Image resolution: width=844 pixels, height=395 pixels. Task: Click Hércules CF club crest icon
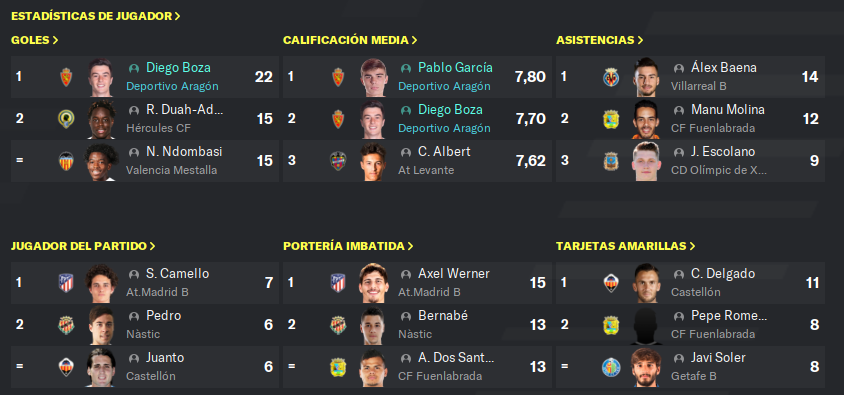[66, 119]
